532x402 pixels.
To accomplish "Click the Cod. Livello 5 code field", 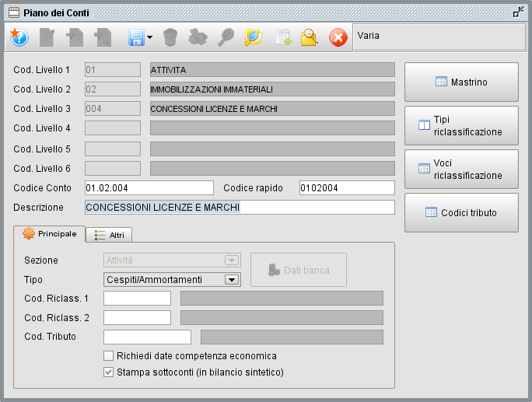I will [x=113, y=149].
